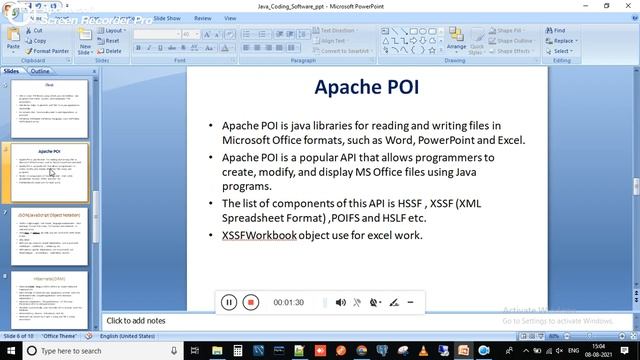Toggle Italic formatting
Screen dimensions: 640x360
[x=149, y=48]
